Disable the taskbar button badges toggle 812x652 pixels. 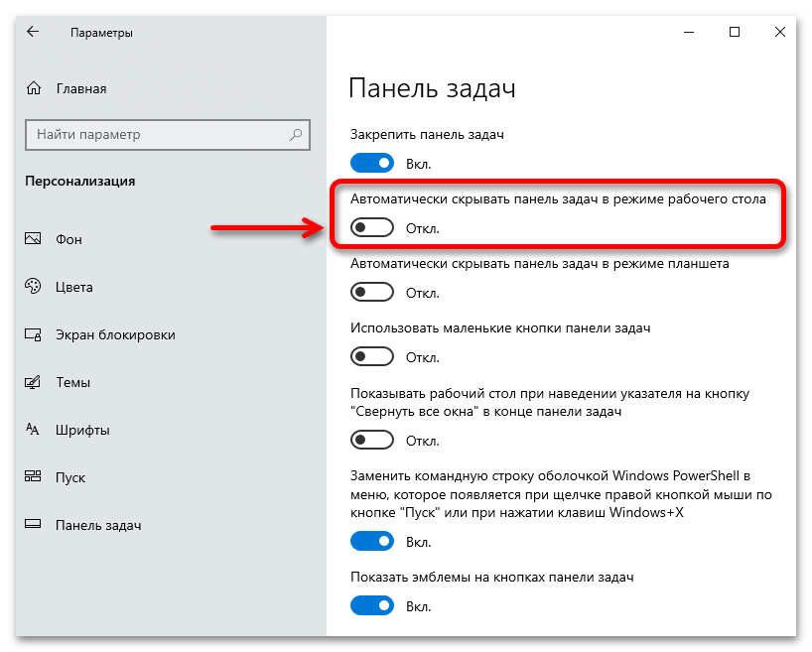coord(373,605)
